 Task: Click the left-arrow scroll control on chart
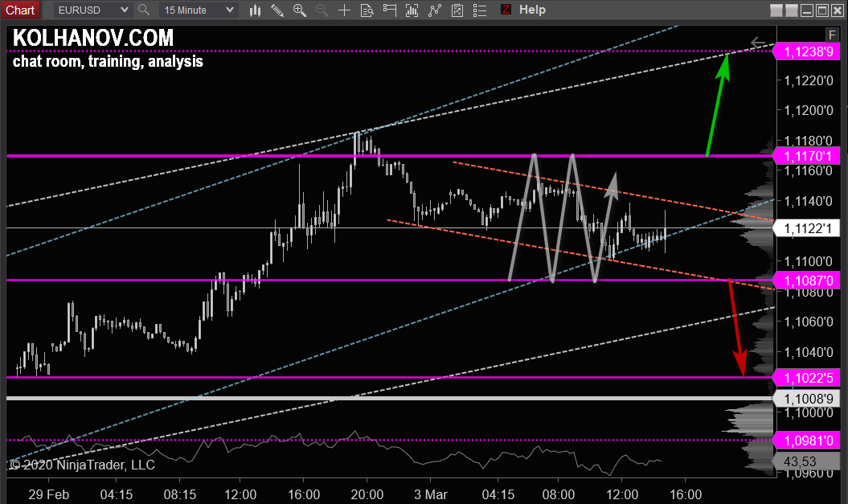coord(758,43)
